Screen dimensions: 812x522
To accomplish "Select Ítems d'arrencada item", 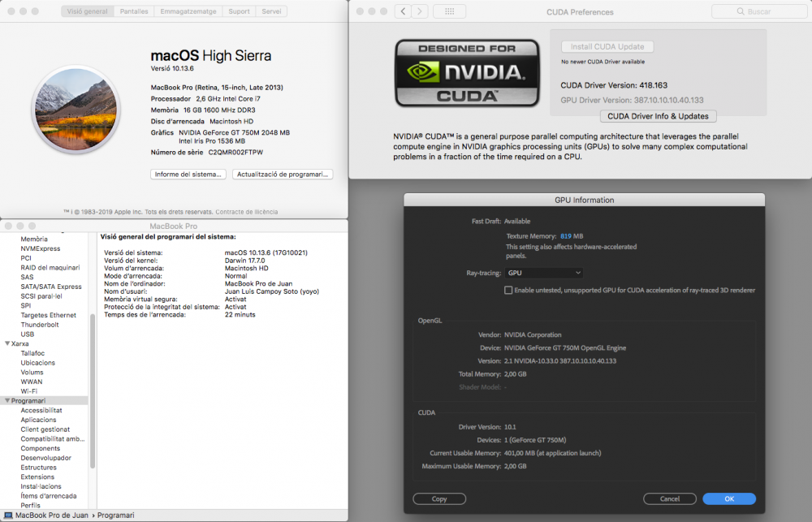I will (49, 496).
